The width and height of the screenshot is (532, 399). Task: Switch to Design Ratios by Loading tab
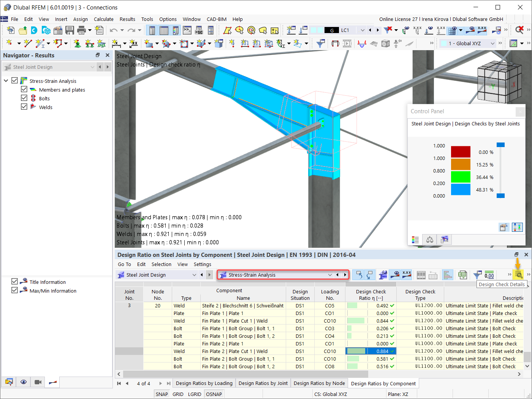click(x=204, y=383)
